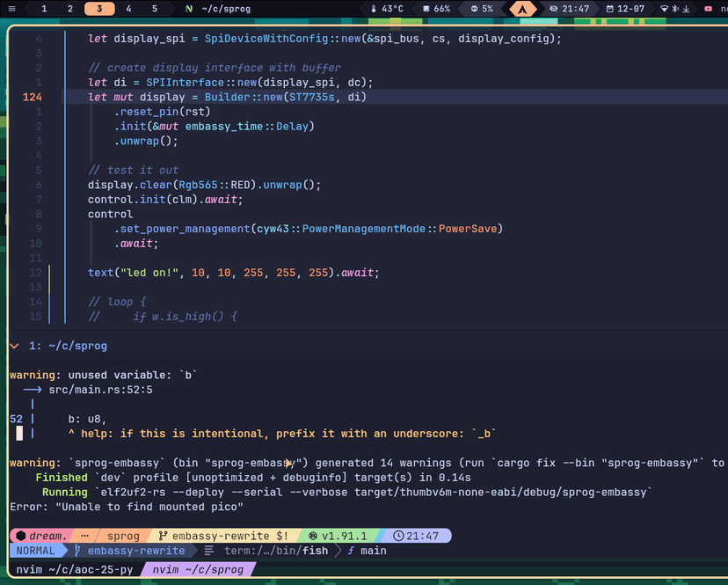Click the Bluetooth tray icon
This screenshot has width=728, height=585.
point(676,9)
